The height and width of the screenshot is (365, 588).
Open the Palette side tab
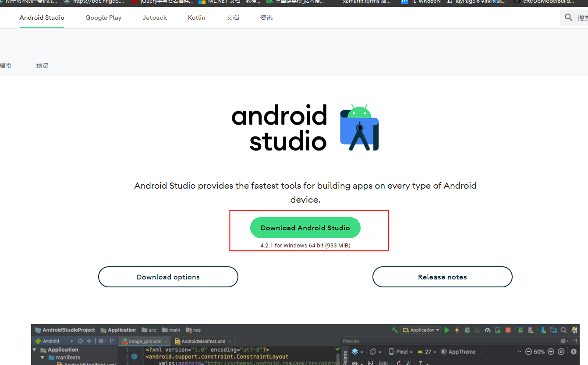click(345, 356)
